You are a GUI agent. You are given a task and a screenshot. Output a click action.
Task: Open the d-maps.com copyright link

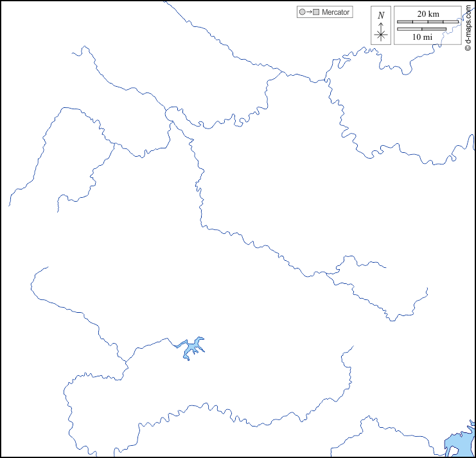tap(468, 26)
